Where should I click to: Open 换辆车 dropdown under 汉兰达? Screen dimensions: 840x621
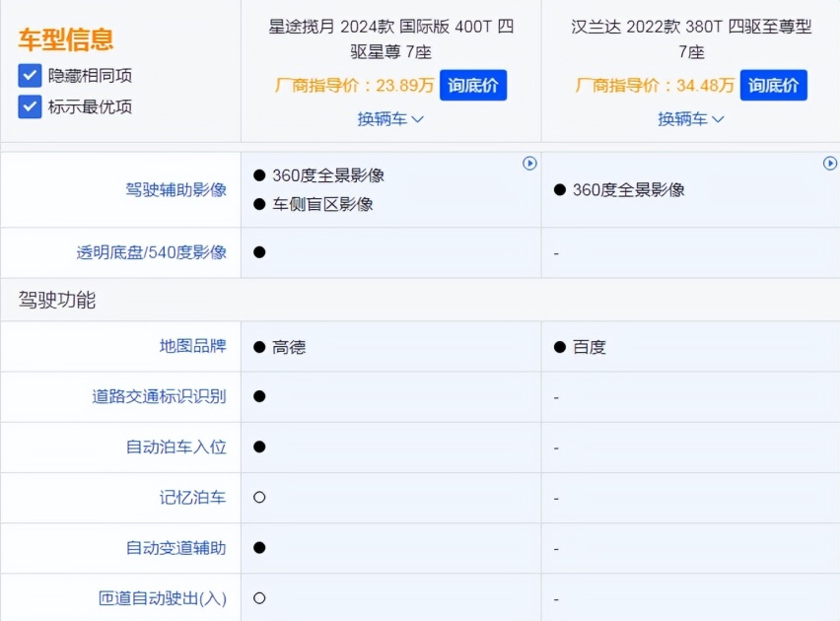[x=691, y=119]
